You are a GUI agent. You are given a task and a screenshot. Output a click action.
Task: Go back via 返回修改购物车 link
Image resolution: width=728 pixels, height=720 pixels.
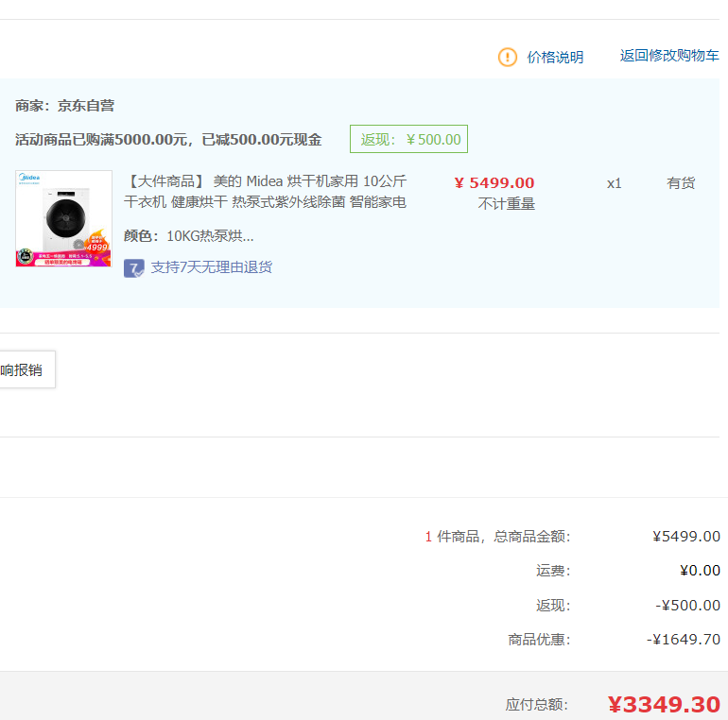669,56
